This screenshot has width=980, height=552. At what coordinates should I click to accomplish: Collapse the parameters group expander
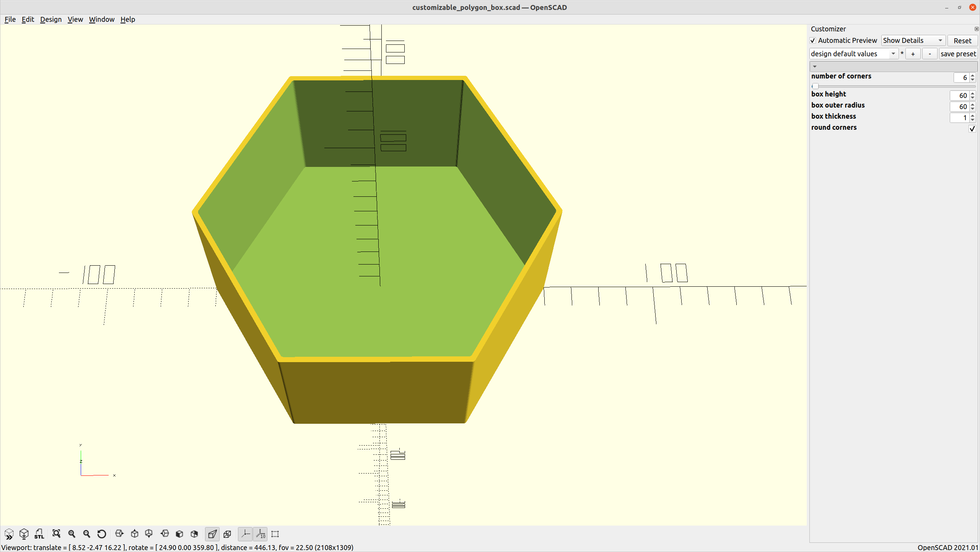click(x=815, y=66)
